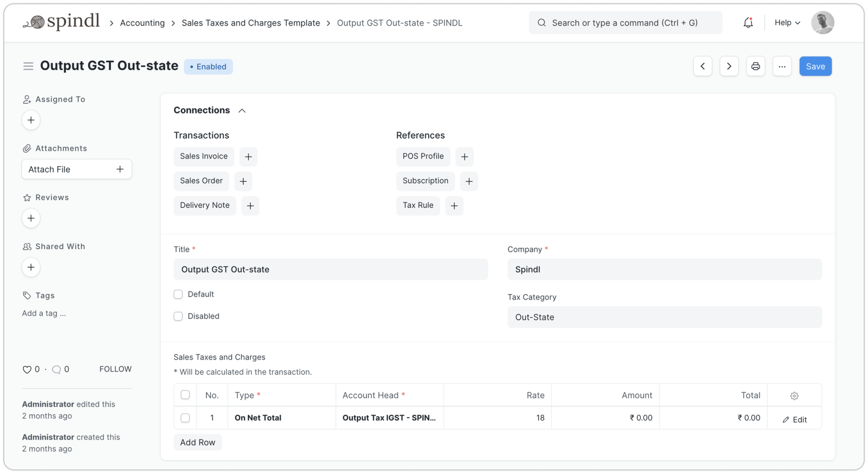Image resolution: width=868 pixels, height=474 pixels.
Task: Print this document via printer icon
Action: coord(756,66)
